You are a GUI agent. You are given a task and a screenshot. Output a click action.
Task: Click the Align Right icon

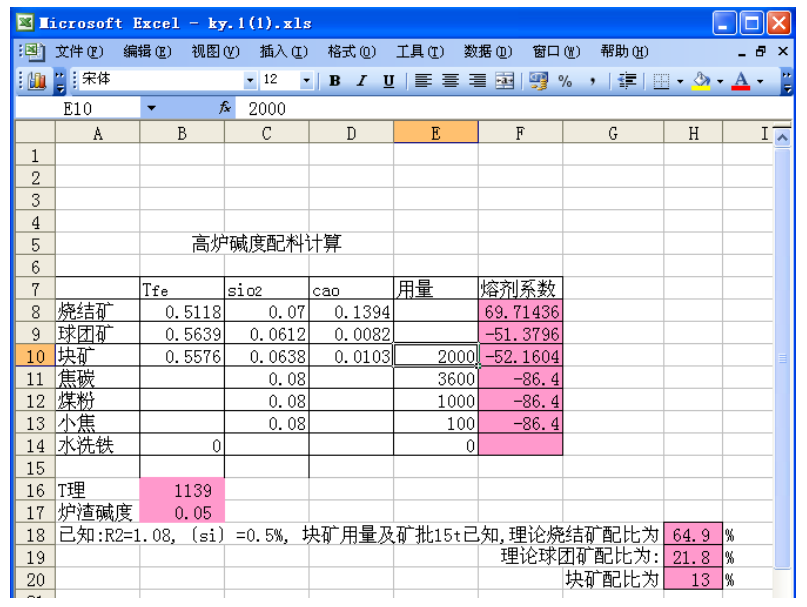click(x=477, y=81)
